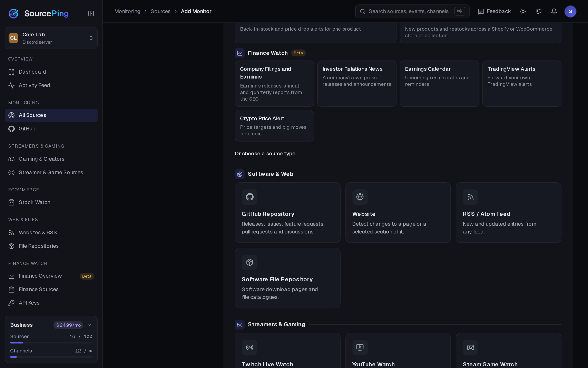
Task: Choose GitHub Repository source type title
Action: 268,214
